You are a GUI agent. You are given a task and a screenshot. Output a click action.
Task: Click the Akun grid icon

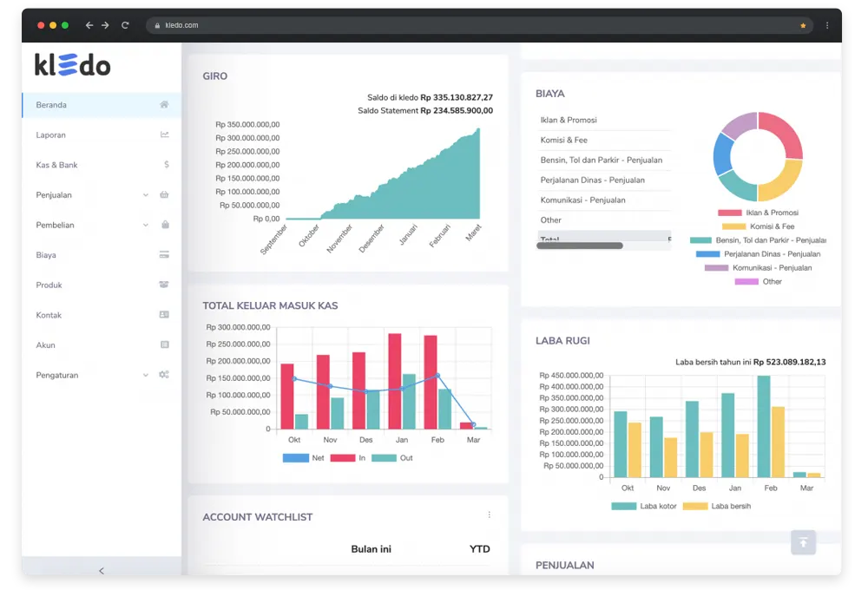162,344
